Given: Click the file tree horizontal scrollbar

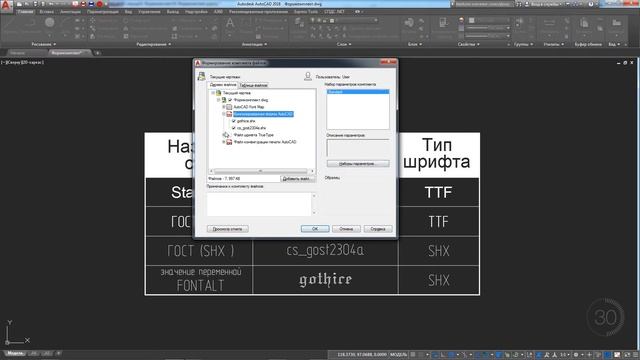Looking at the screenshot, I should [x=261, y=171].
